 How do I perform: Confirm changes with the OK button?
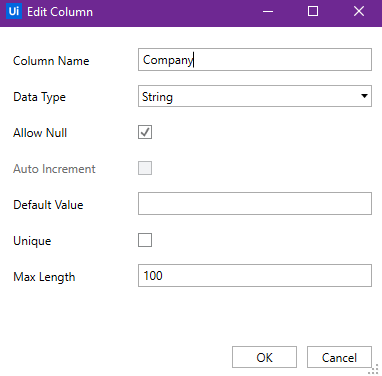click(264, 357)
